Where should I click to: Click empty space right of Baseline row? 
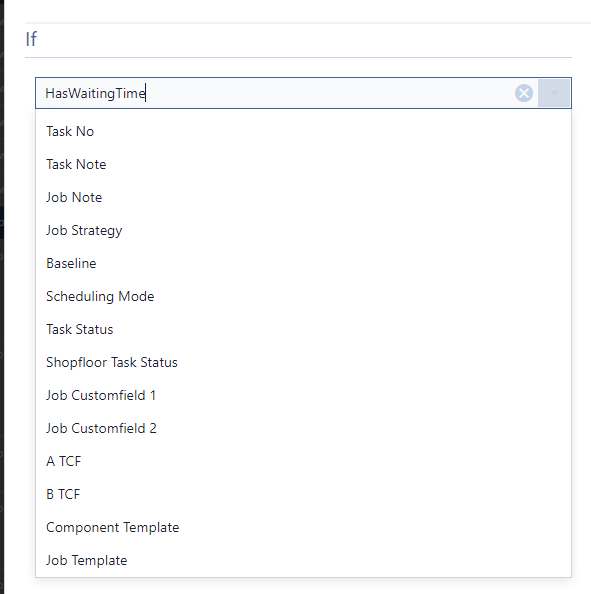point(333,263)
